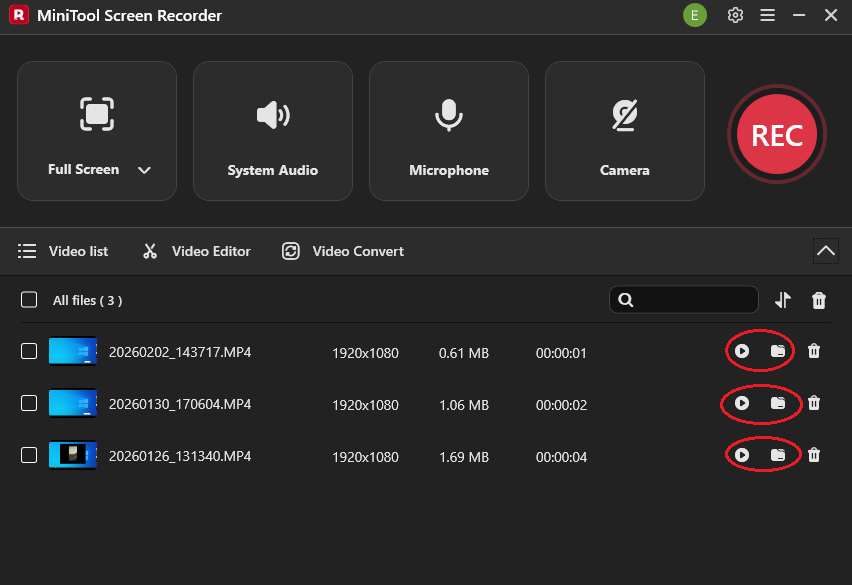
Task: Select the Full Screen recording mode icon
Action: pos(96,114)
